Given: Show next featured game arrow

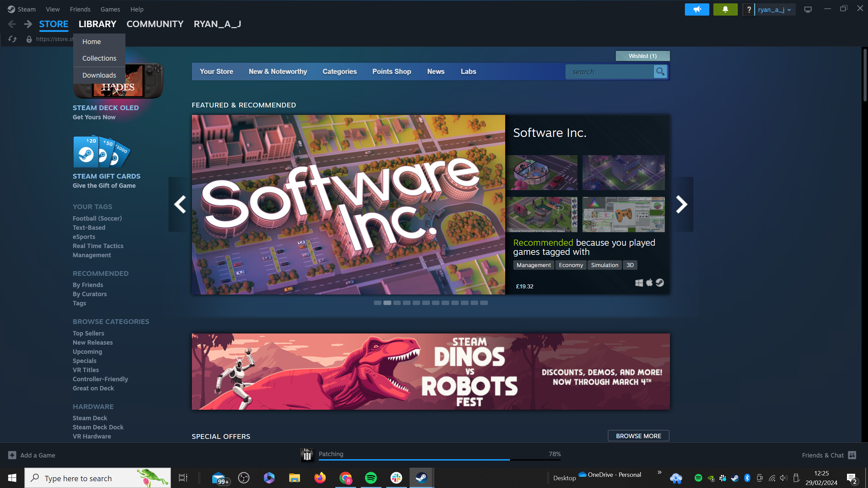Looking at the screenshot, I should click(x=682, y=204).
